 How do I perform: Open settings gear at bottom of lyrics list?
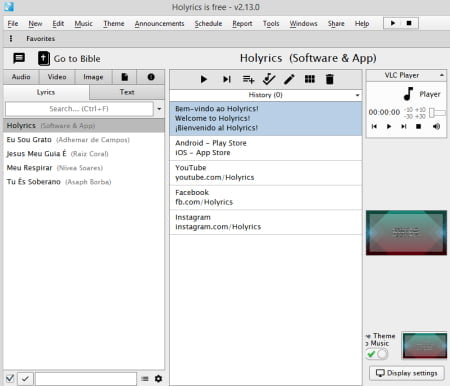pyautogui.click(x=158, y=379)
